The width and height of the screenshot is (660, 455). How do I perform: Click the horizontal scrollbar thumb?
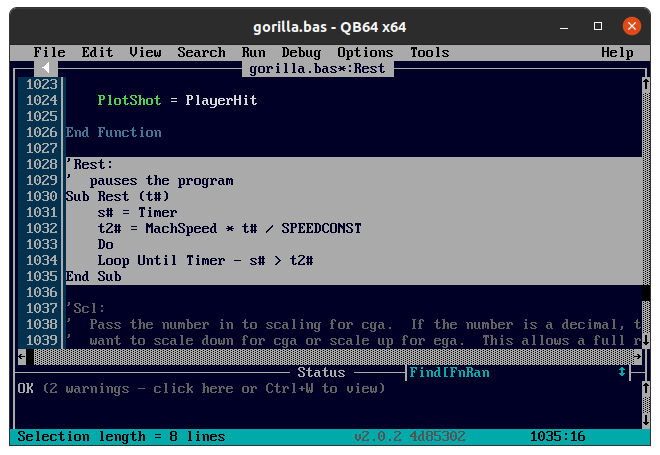coord(30,357)
